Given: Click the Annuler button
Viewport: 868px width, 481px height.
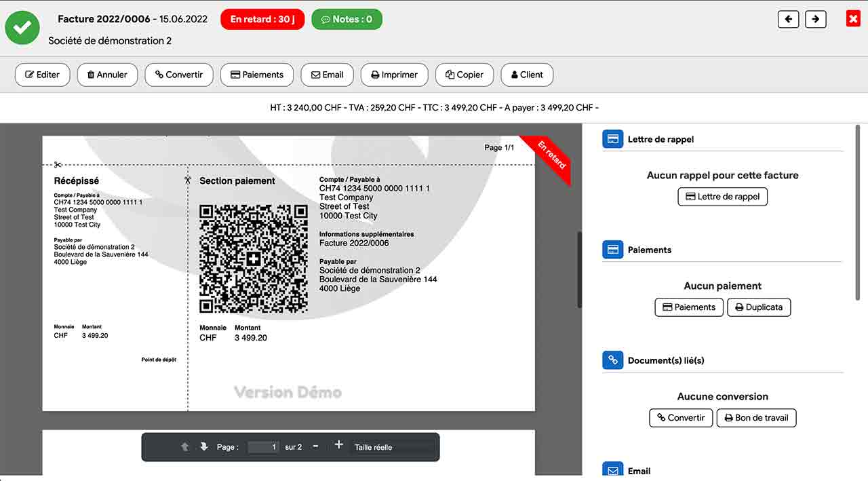Looking at the screenshot, I should pyautogui.click(x=107, y=75).
